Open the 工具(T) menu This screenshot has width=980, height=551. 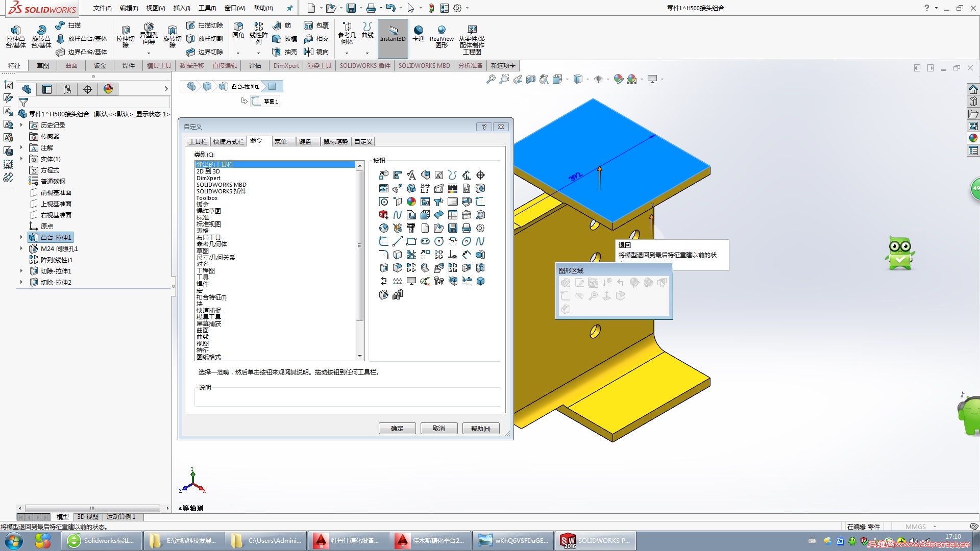click(x=207, y=8)
